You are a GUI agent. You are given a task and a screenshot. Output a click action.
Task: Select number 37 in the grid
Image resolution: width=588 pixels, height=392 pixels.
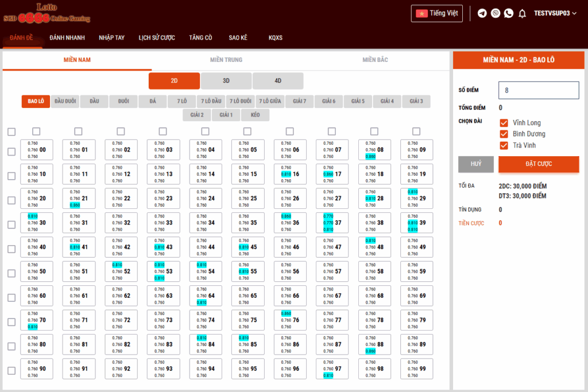(332, 223)
